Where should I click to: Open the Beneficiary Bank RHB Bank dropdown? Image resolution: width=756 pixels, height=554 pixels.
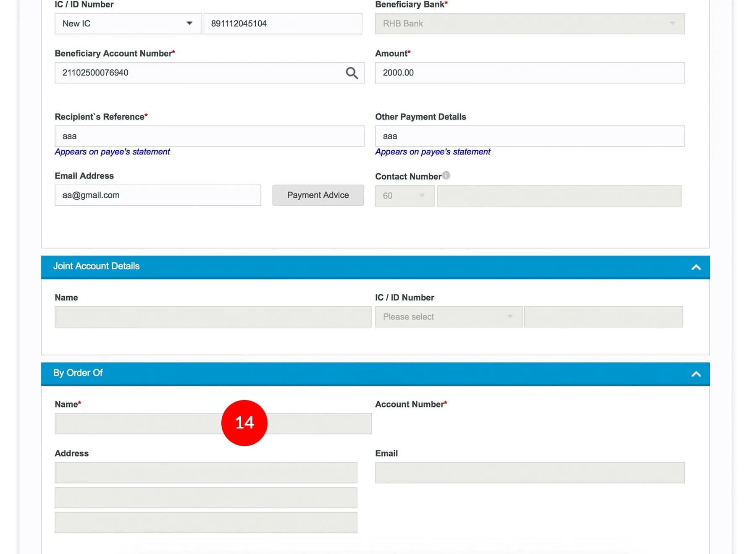(x=529, y=24)
